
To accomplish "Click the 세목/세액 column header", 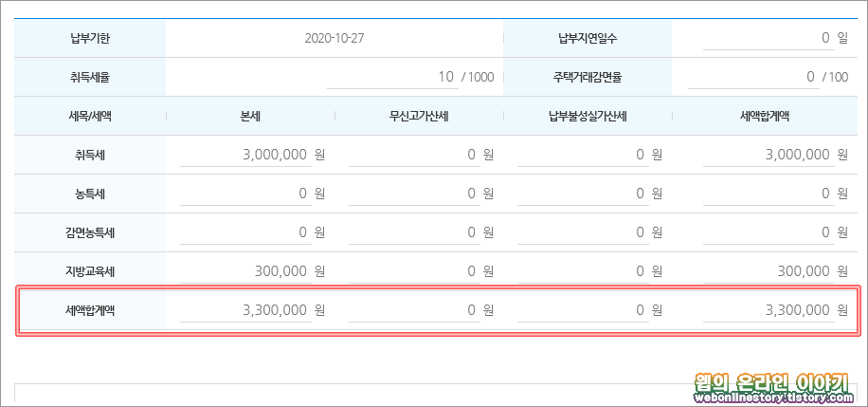I will [89, 116].
